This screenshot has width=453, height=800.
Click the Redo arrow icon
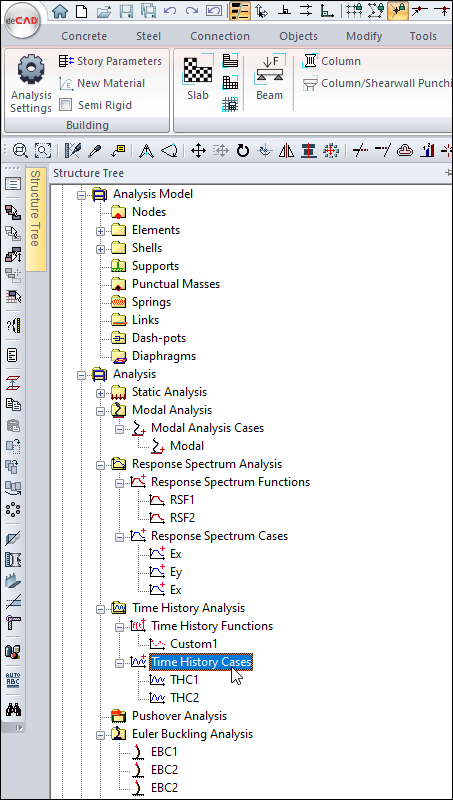(x=192, y=10)
